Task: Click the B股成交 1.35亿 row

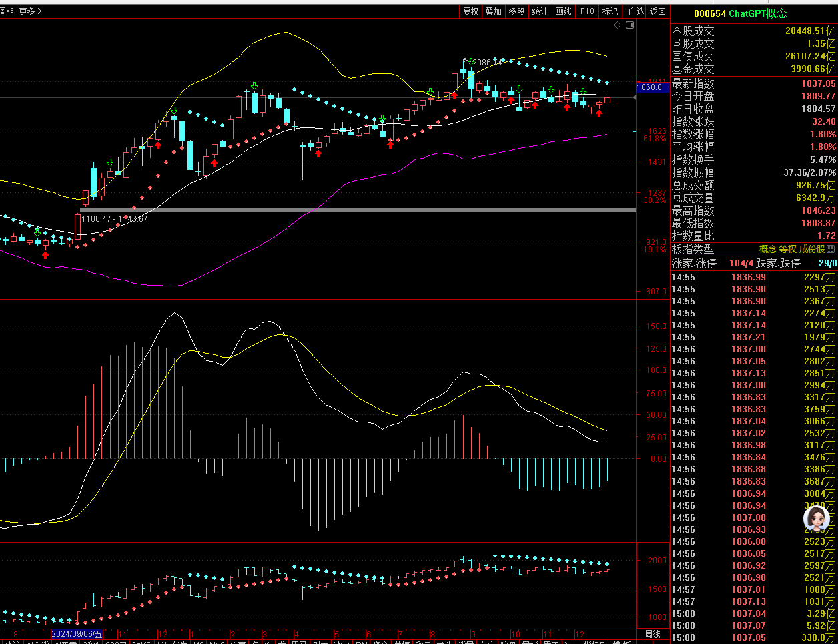Action: click(754, 43)
